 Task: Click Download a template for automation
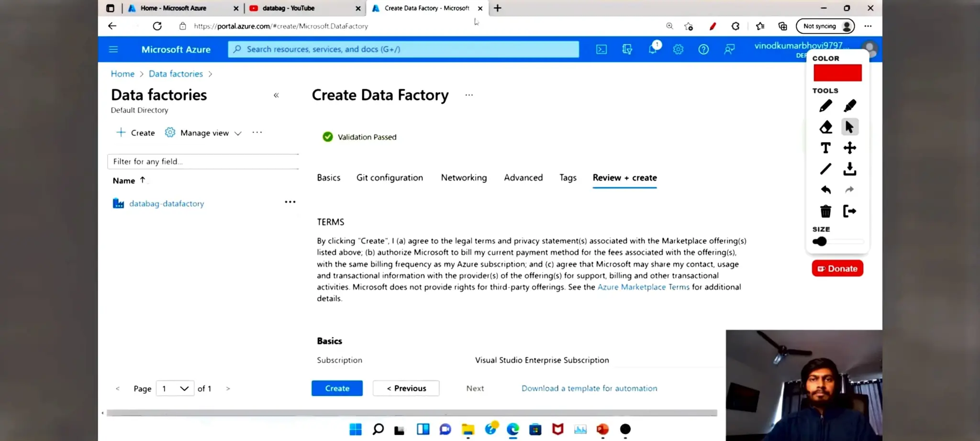pos(589,388)
